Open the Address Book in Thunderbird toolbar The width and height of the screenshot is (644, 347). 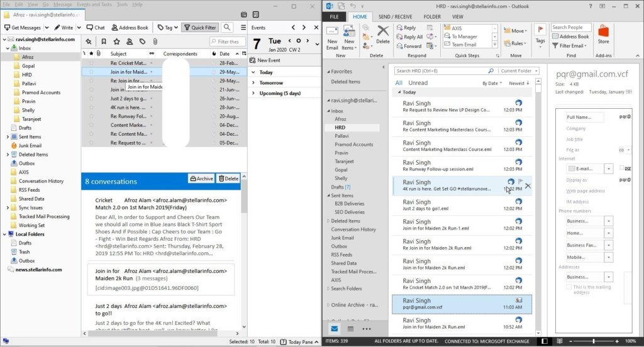coord(130,28)
